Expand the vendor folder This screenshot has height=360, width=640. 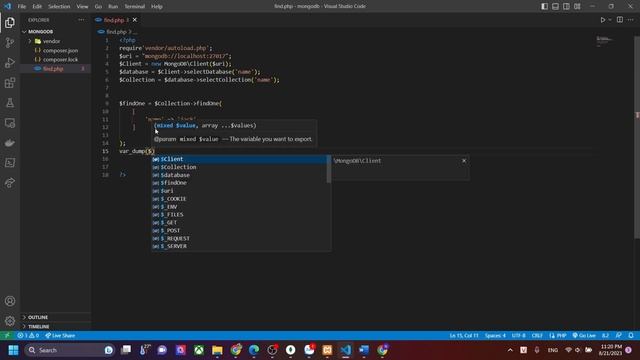[56, 41]
